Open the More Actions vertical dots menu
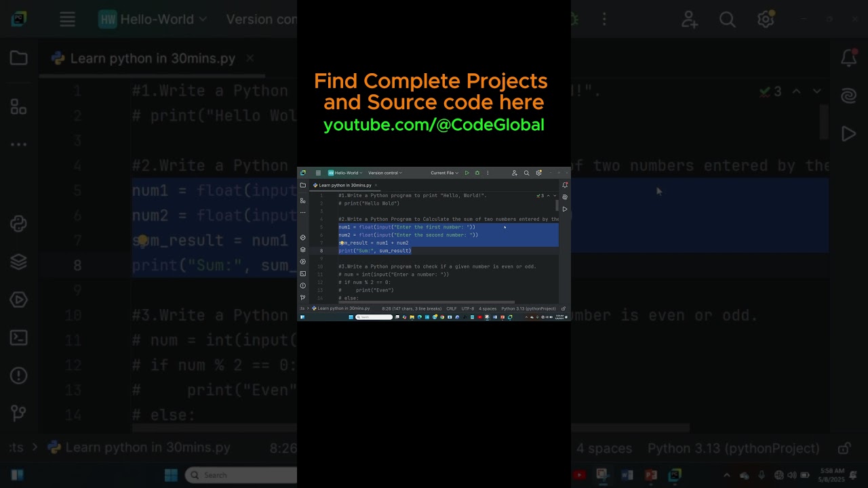 [x=488, y=173]
